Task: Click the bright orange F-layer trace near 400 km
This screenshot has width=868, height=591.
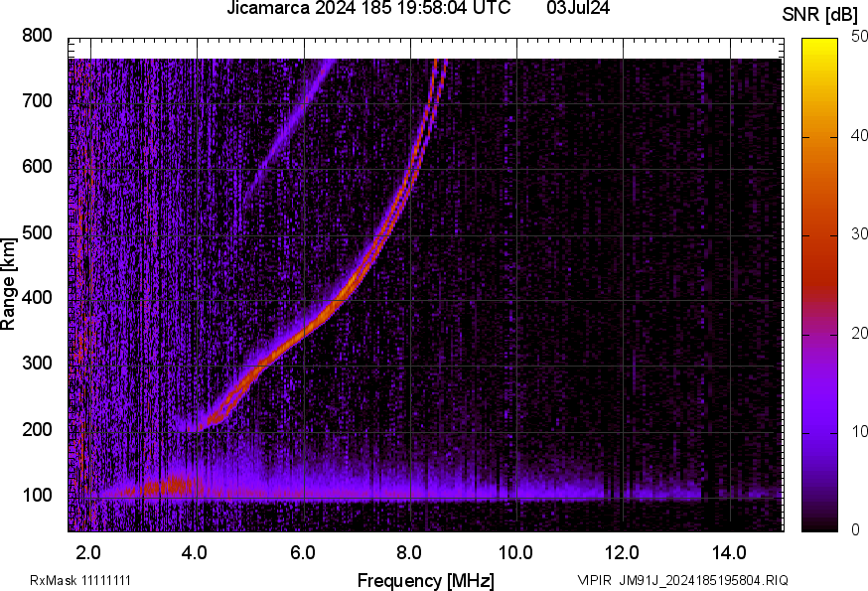Action: pyautogui.click(x=337, y=300)
